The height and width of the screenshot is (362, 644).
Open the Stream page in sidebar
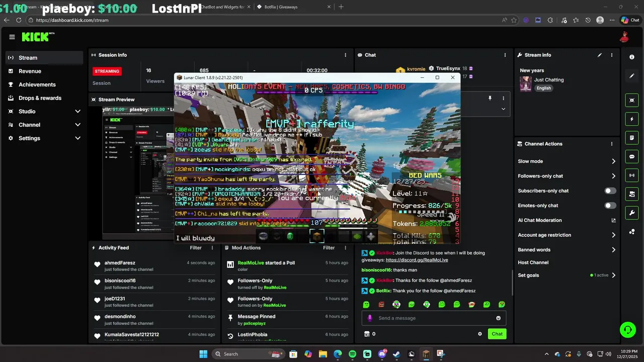tap(44, 58)
